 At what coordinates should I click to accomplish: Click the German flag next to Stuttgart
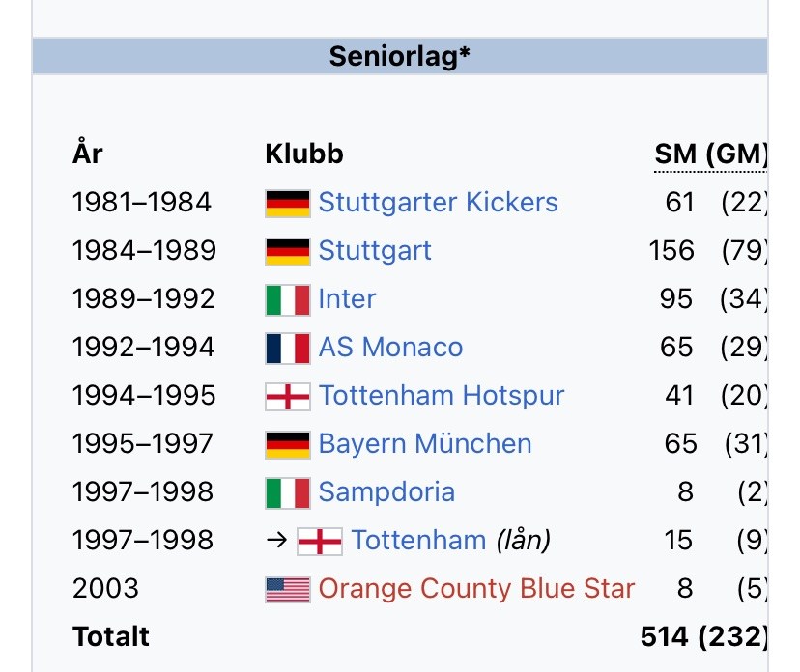[288, 251]
